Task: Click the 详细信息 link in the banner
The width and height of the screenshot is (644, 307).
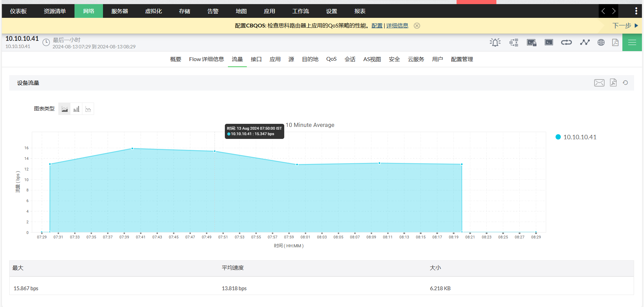Action: click(397, 26)
